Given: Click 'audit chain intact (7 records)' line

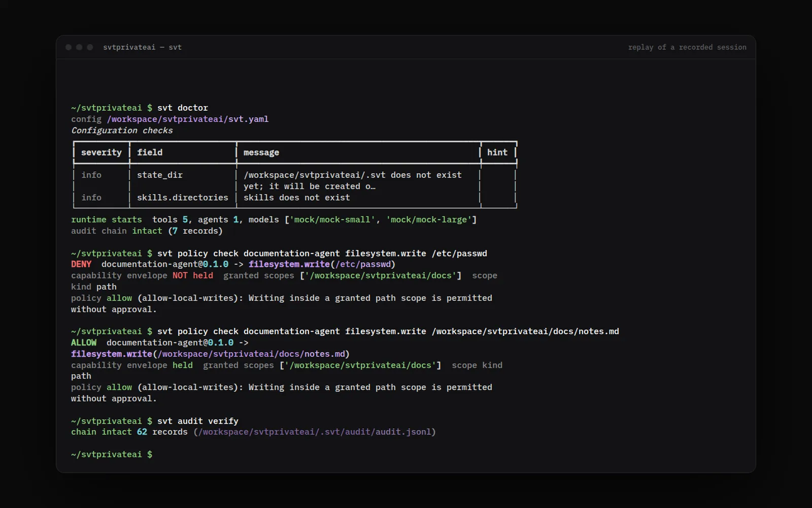Looking at the screenshot, I should coord(147,231).
